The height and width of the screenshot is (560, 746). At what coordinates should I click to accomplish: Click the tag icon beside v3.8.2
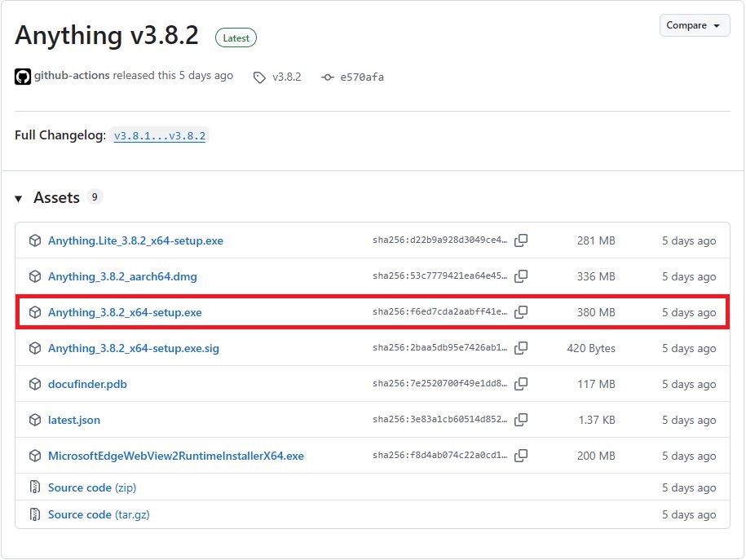coord(259,77)
